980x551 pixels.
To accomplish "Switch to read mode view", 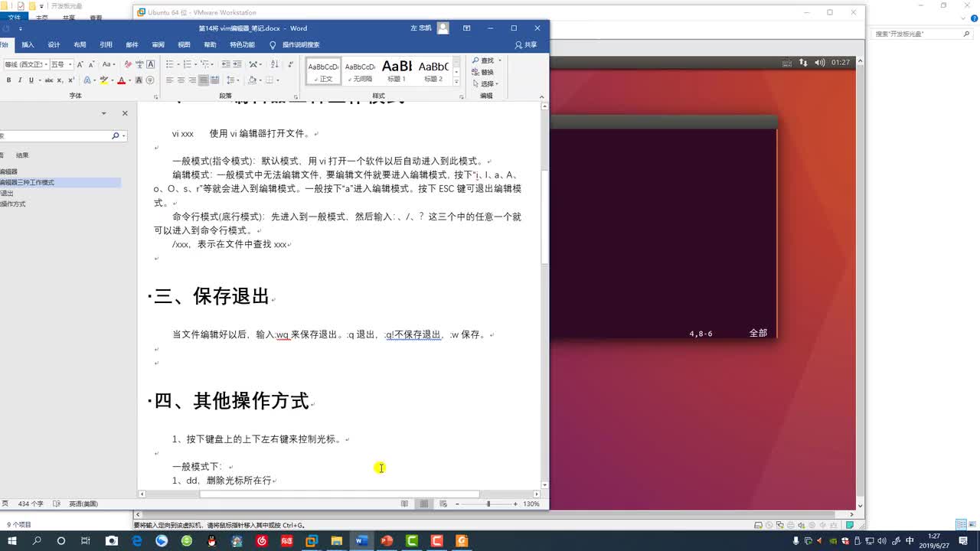I will tap(405, 504).
